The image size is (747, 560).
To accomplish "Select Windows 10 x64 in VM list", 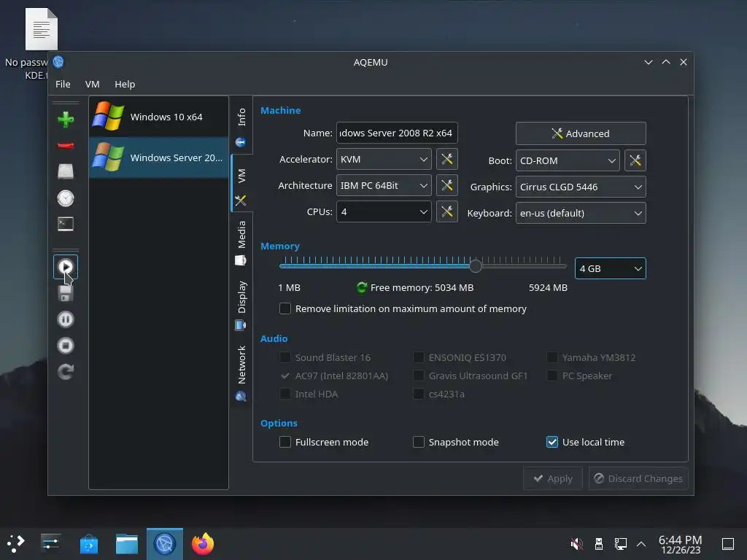I will click(158, 117).
